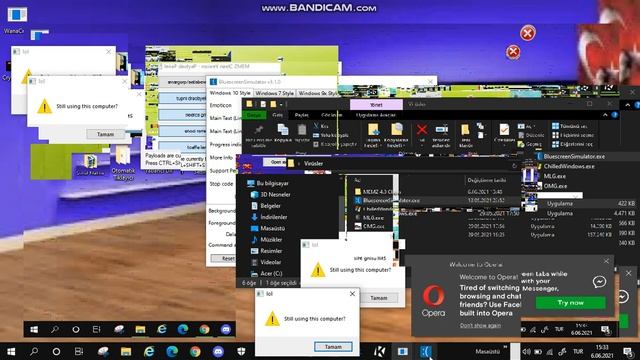The image size is (640, 360).
Task: Select 3D Nesneler in navigation pane
Action: [271, 195]
